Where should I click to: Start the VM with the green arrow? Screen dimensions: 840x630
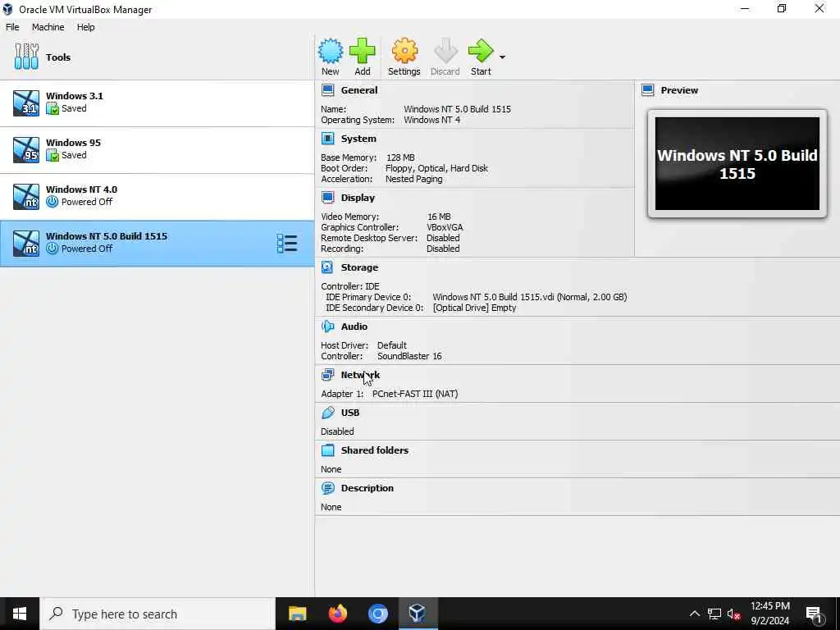[x=481, y=51]
